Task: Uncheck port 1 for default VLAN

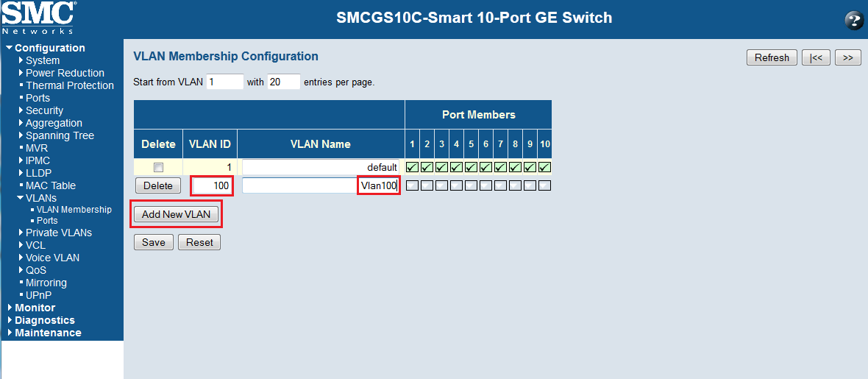Action: click(x=413, y=167)
